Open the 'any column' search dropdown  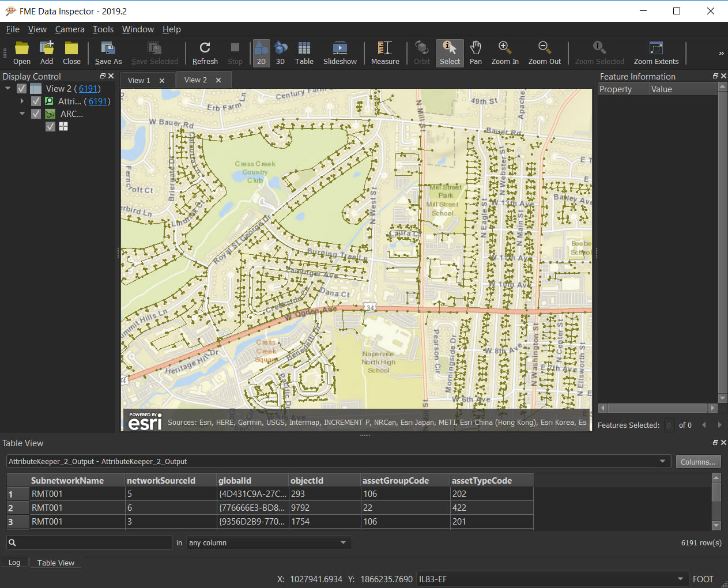(269, 542)
